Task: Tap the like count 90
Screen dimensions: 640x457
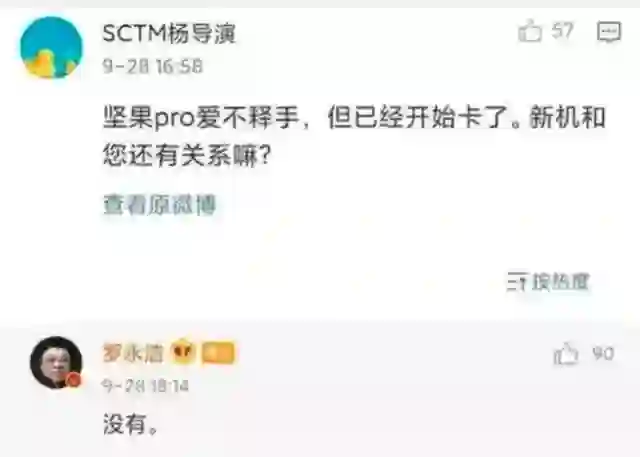Action: point(603,353)
